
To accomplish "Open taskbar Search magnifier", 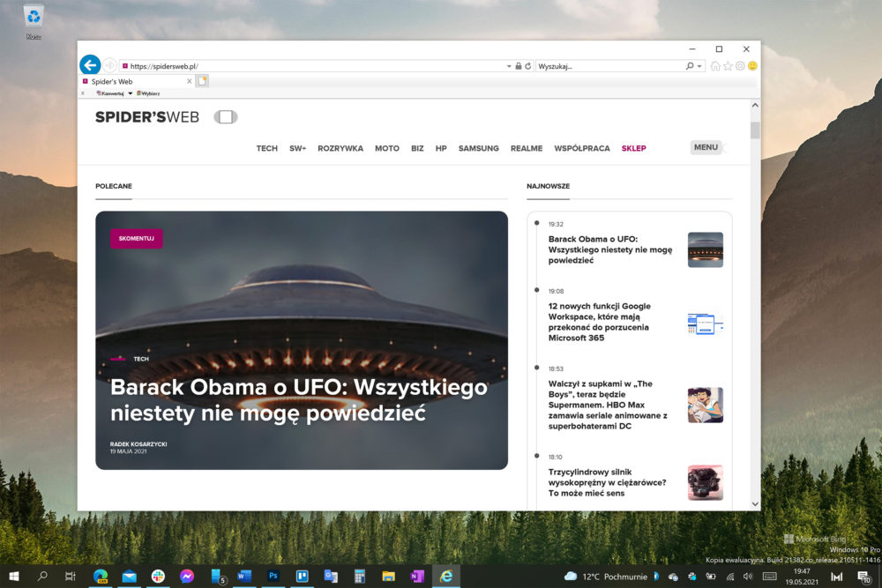I will (x=42, y=577).
